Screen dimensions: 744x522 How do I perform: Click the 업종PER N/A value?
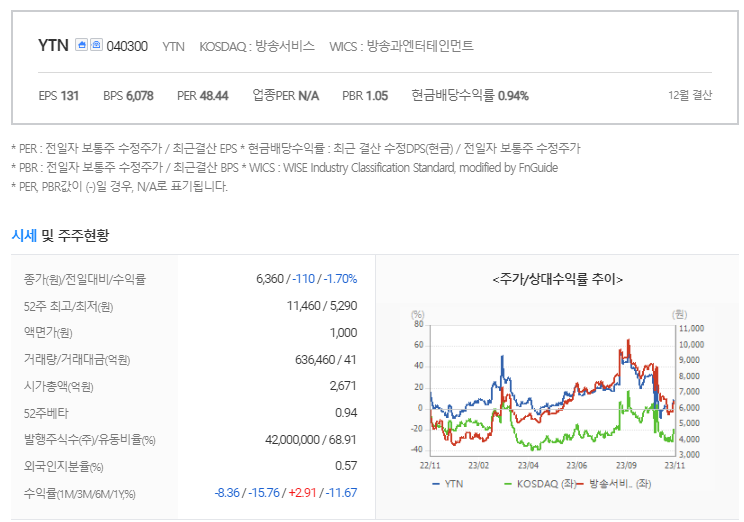pos(286,95)
